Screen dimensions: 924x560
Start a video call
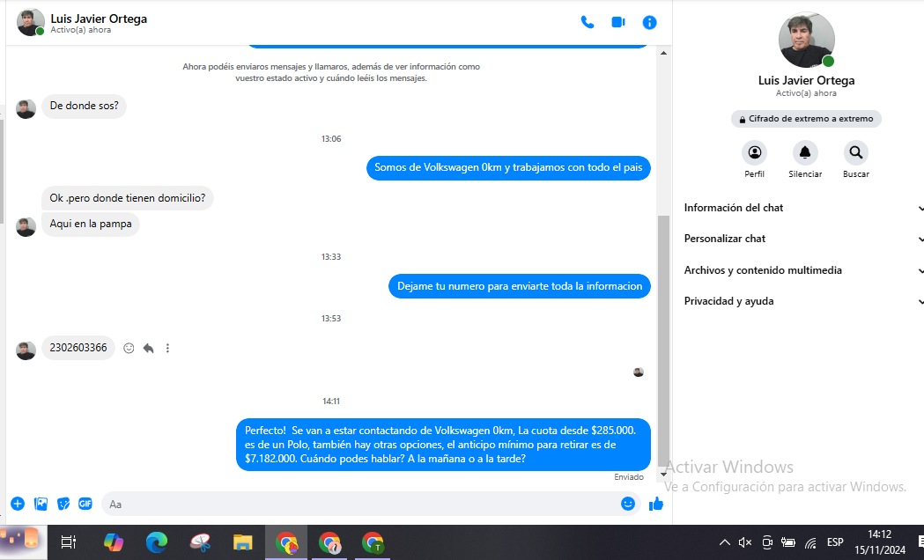[618, 22]
